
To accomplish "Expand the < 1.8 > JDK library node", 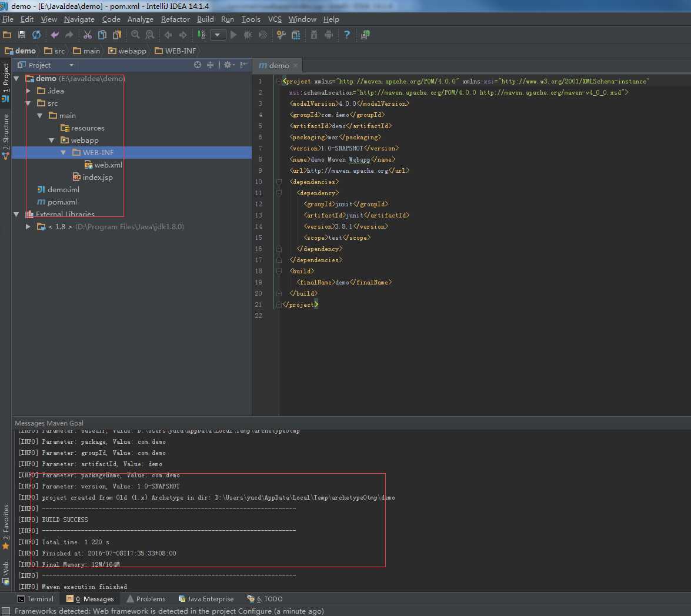I will click(x=28, y=226).
